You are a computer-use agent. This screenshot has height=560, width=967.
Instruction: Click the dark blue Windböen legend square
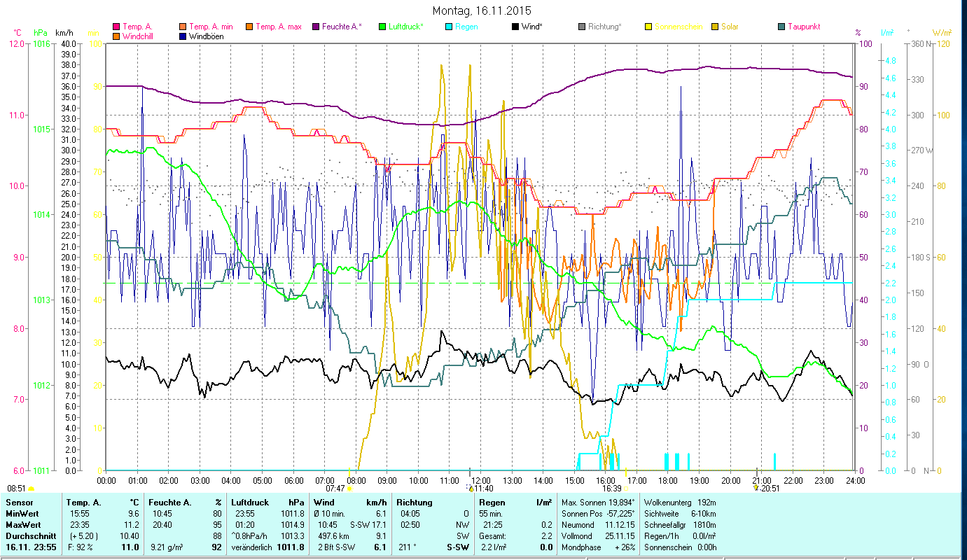point(183,36)
